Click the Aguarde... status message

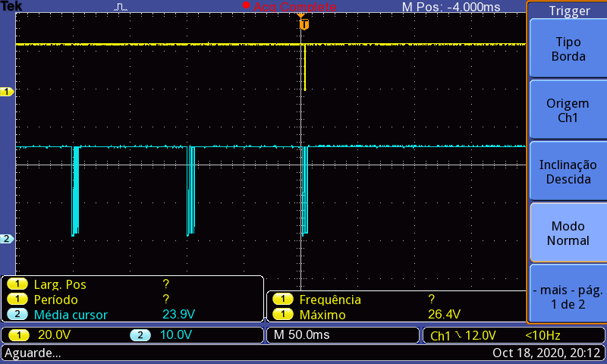tap(33, 353)
